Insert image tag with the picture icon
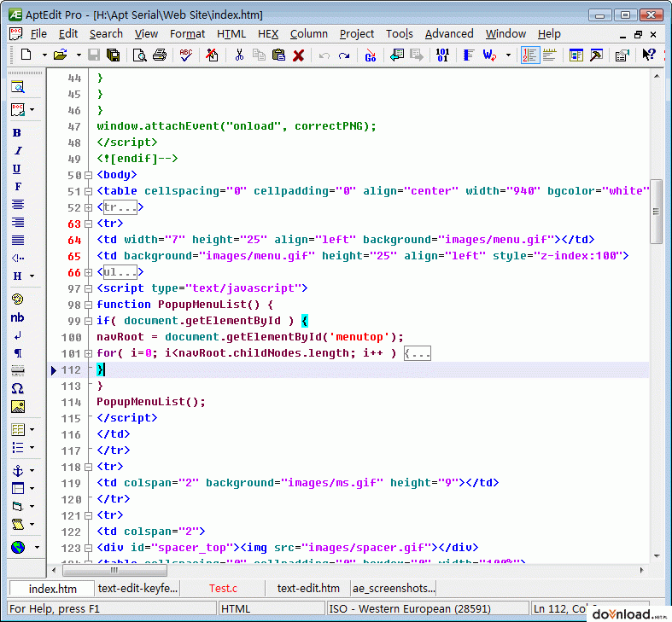 click(x=18, y=406)
